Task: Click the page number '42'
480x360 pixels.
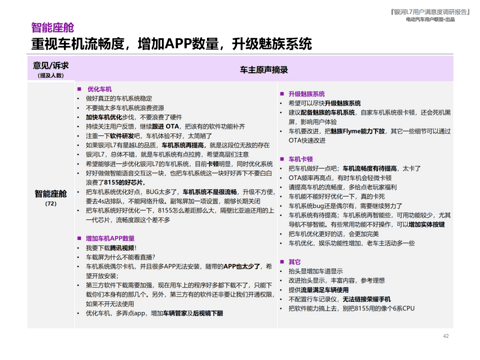Action: pos(446,336)
